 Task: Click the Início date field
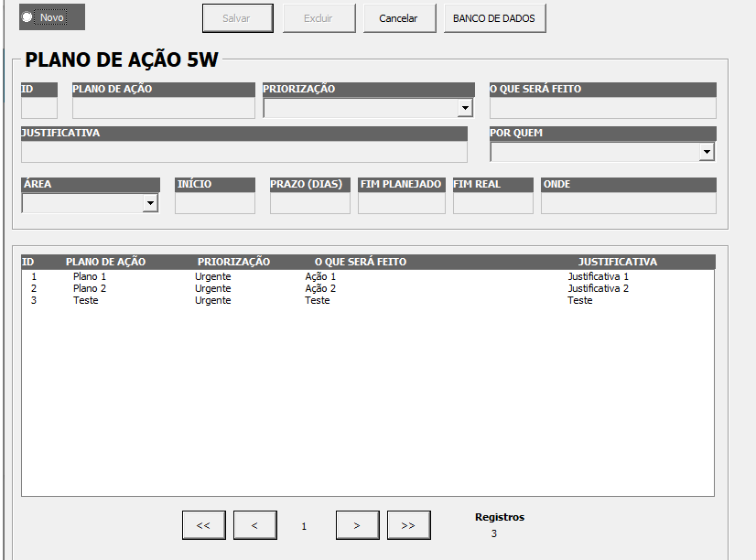click(214, 203)
